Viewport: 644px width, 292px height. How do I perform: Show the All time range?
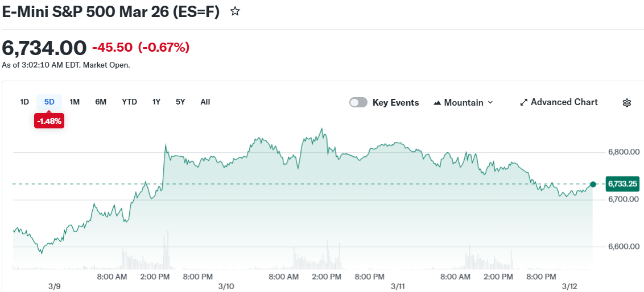click(x=205, y=102)
